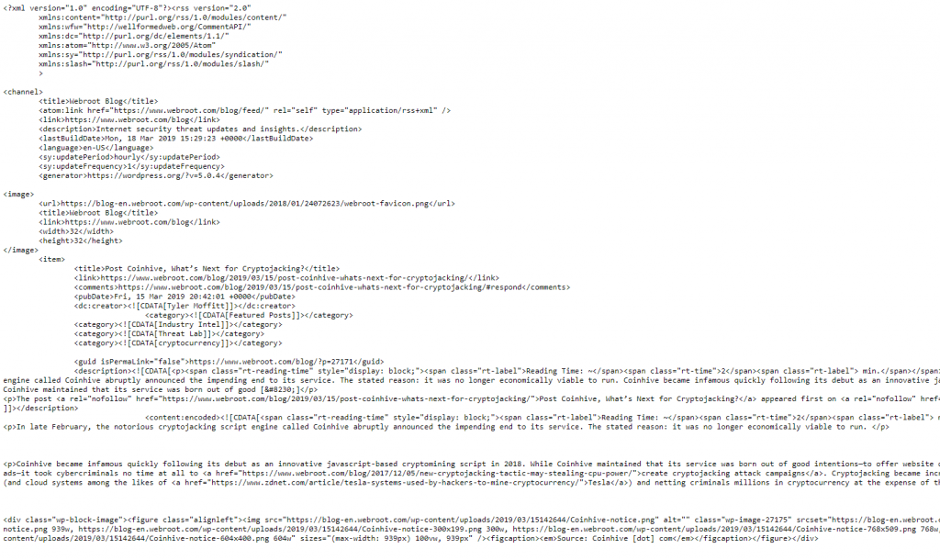Click the width 32 line
The height and width of the screenshot is (560, 940).
[76, 231]
